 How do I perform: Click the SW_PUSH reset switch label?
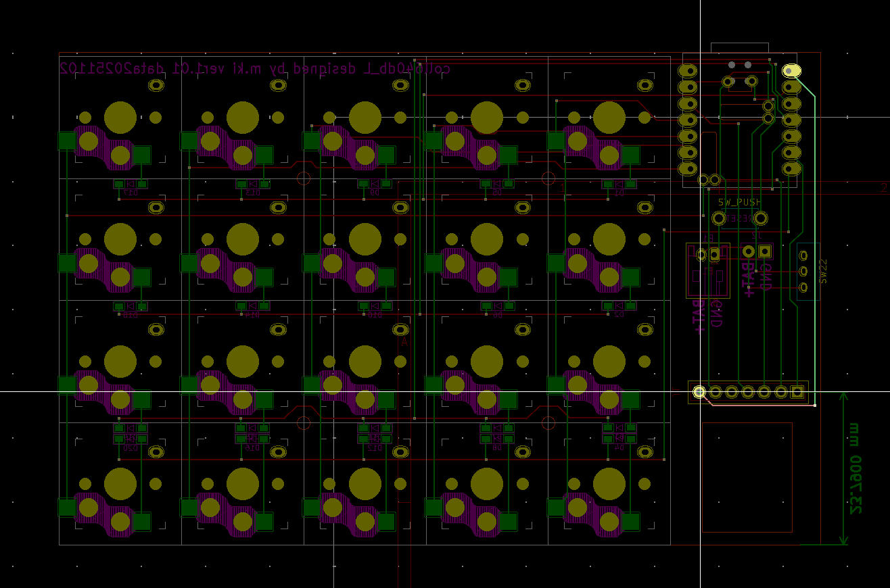click(x=739, y=202)
